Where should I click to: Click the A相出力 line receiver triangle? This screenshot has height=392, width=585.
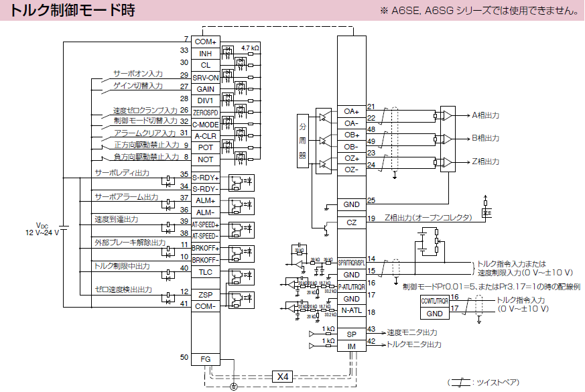(448, 116)
